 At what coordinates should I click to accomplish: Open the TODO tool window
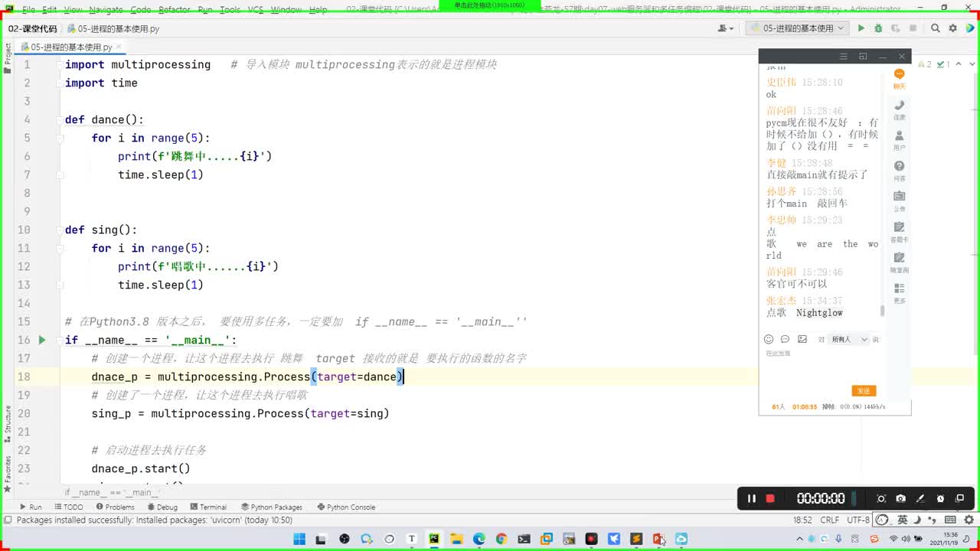tap(68, 507)
